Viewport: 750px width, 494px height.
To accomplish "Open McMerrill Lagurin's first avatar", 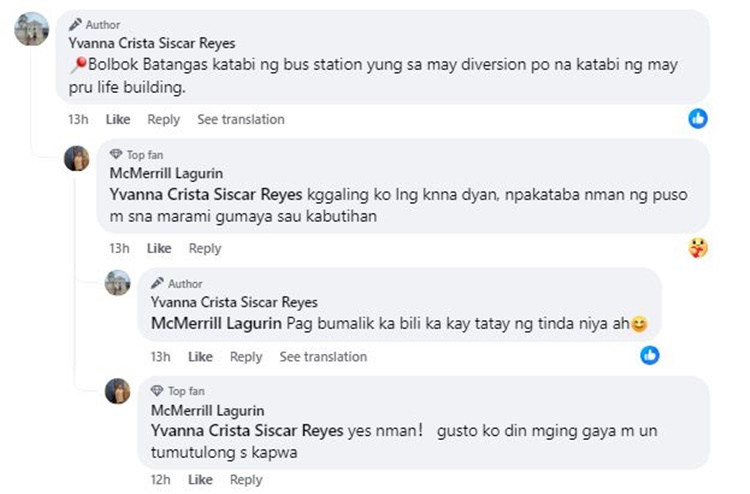I will click(x=77, y=158).
